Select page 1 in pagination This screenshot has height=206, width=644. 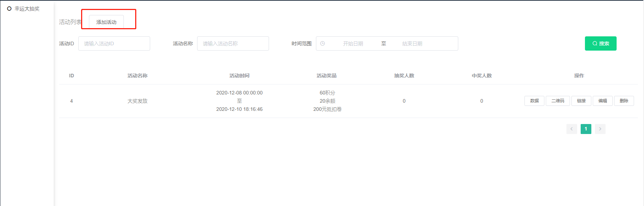(586, 129)
